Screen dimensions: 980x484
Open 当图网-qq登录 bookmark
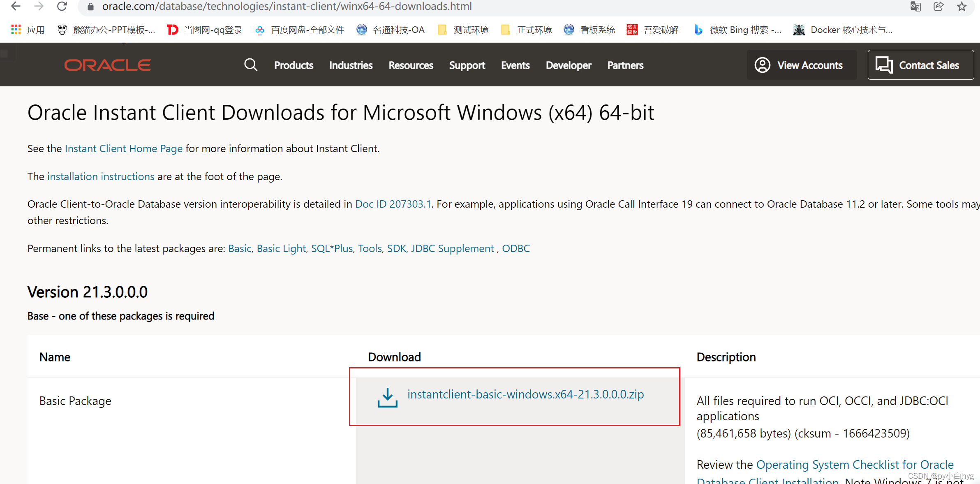click(205, 30)
